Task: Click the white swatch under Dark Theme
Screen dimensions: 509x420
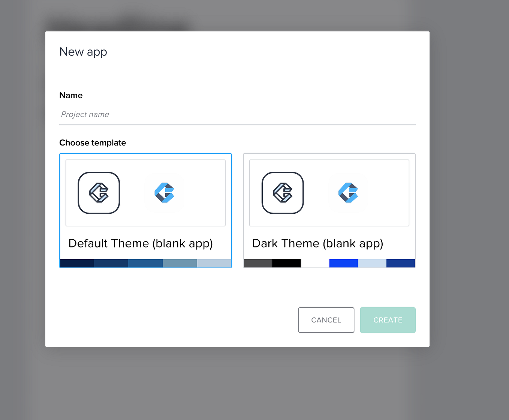Action: point(315,263)
